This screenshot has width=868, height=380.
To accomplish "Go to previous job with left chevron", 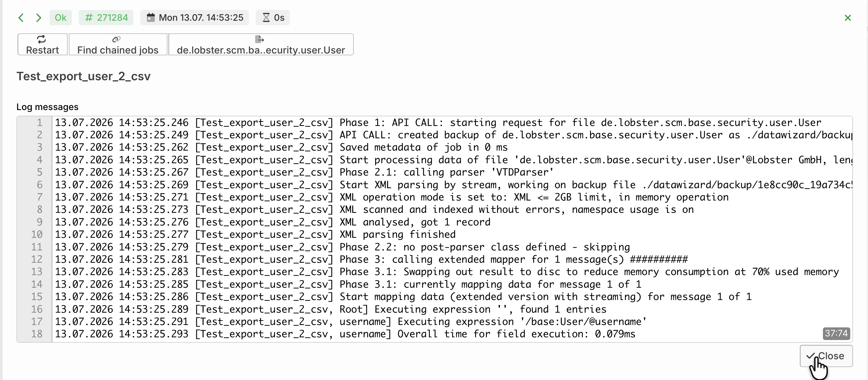I will (21, 17).
